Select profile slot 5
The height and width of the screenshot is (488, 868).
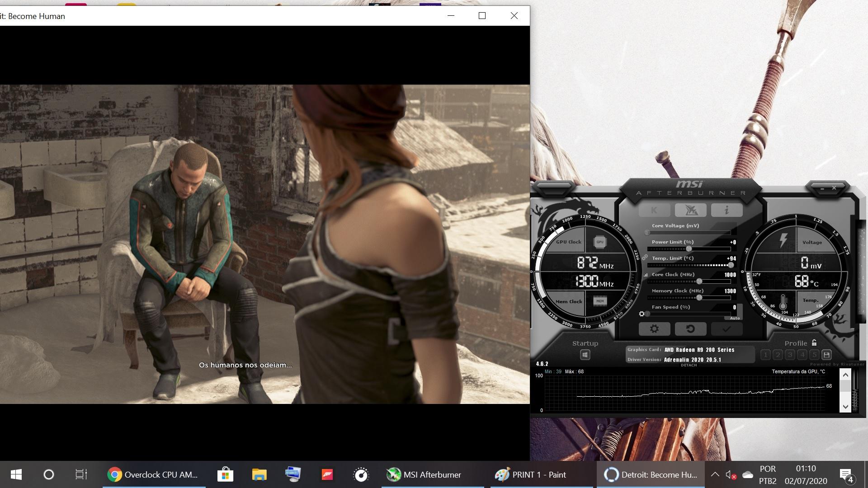814,355
